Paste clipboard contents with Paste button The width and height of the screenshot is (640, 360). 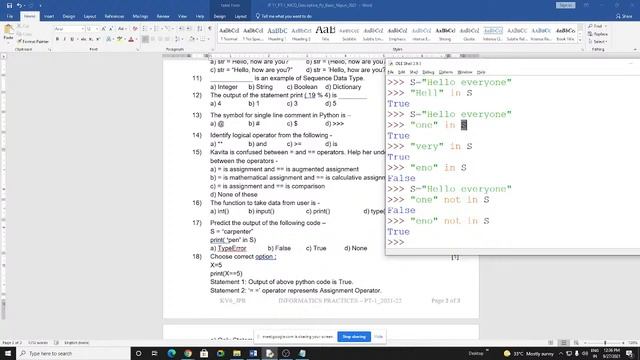(8, 33)
